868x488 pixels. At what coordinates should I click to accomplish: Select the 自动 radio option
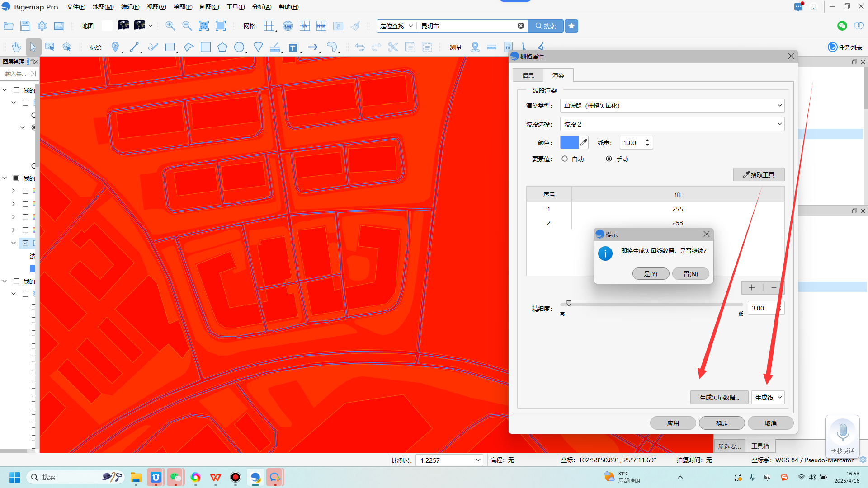[x=565, y=159]
